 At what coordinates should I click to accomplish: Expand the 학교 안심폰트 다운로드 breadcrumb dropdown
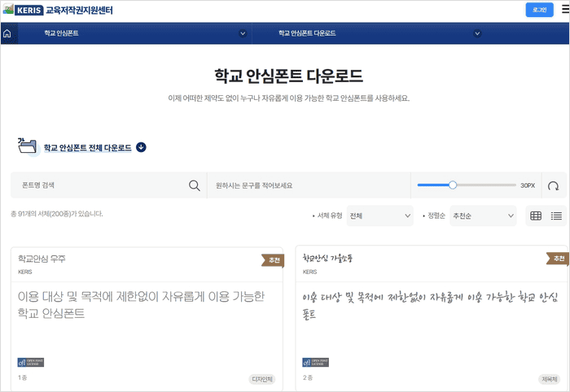[477, 33]
